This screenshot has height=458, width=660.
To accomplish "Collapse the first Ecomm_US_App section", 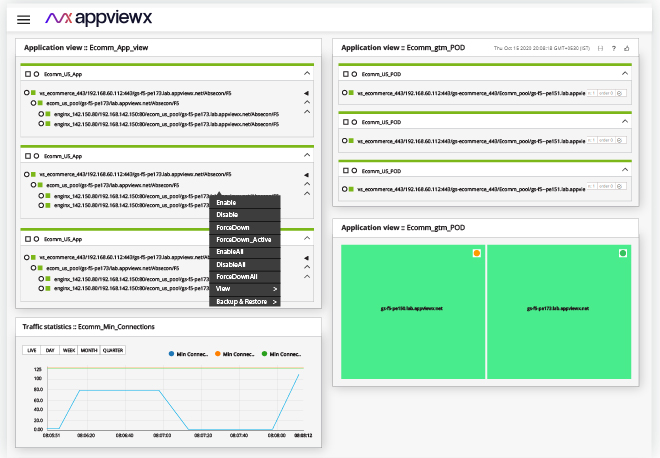I will coord(307,73).
